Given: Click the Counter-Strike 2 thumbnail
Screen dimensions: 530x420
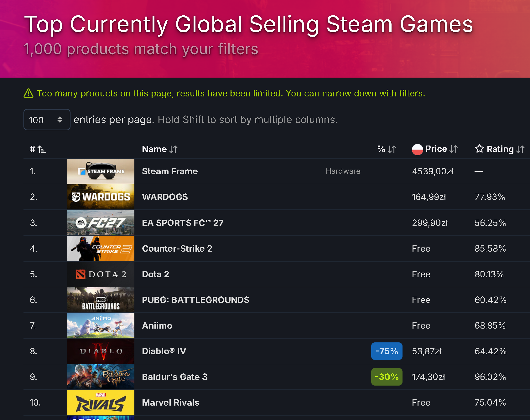Looking at the screenshot, I should point(101,248).
